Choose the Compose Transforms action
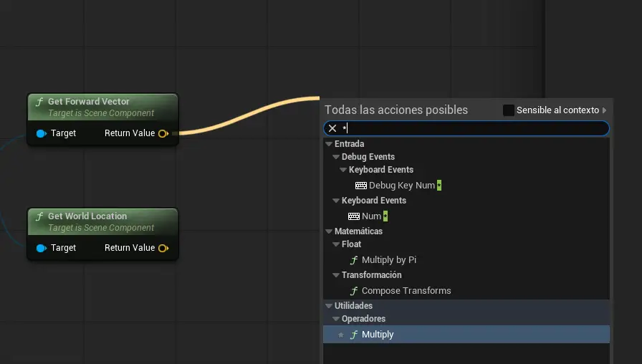Screen dimensions: 642x364 406,291
